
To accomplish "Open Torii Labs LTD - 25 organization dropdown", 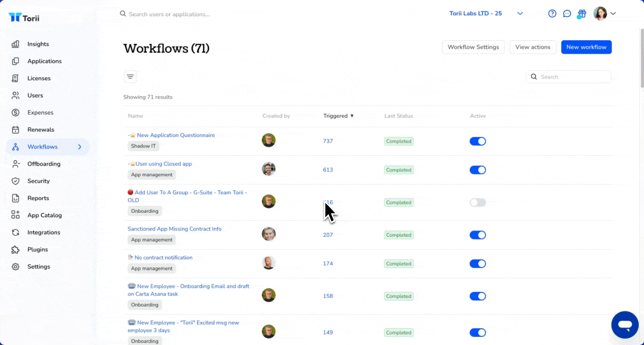I will pyautogui.click(x=486, y=13).
